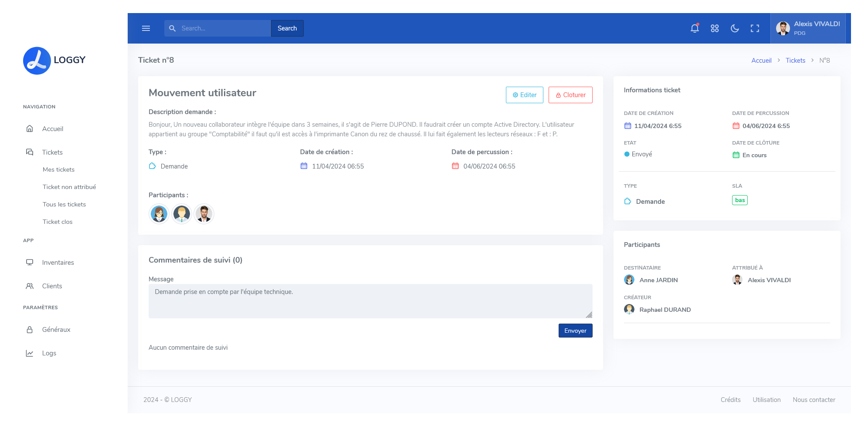
Task: Click the bas SLA badge
Action: point(739,200)
